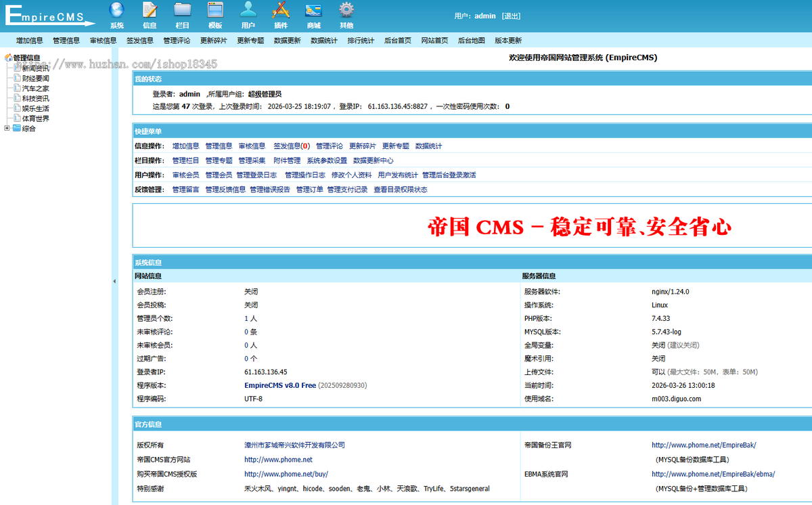Click 修改个人资料 quick menu link
Image resolution: width=812 pixels, height=505 pixels.
click(351, 175)
